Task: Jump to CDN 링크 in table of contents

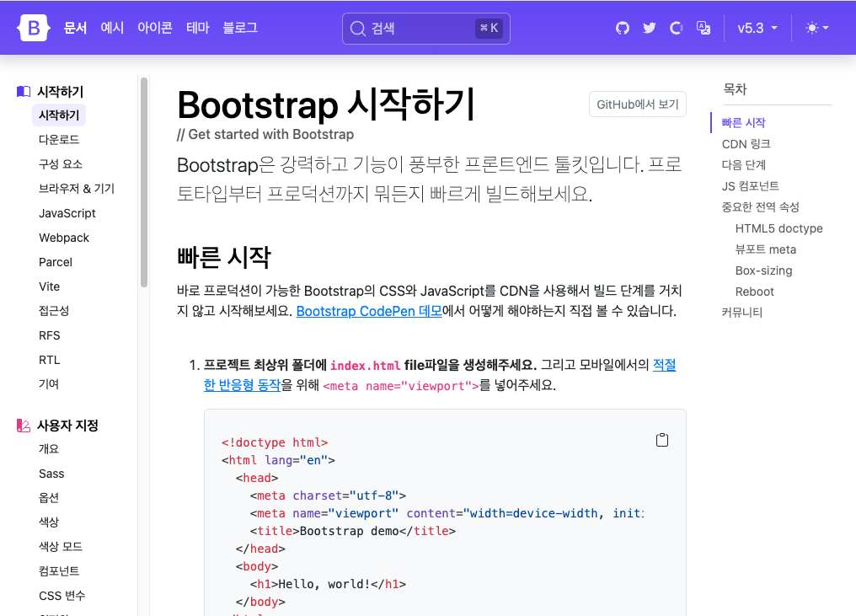Action: click(746, 144)
